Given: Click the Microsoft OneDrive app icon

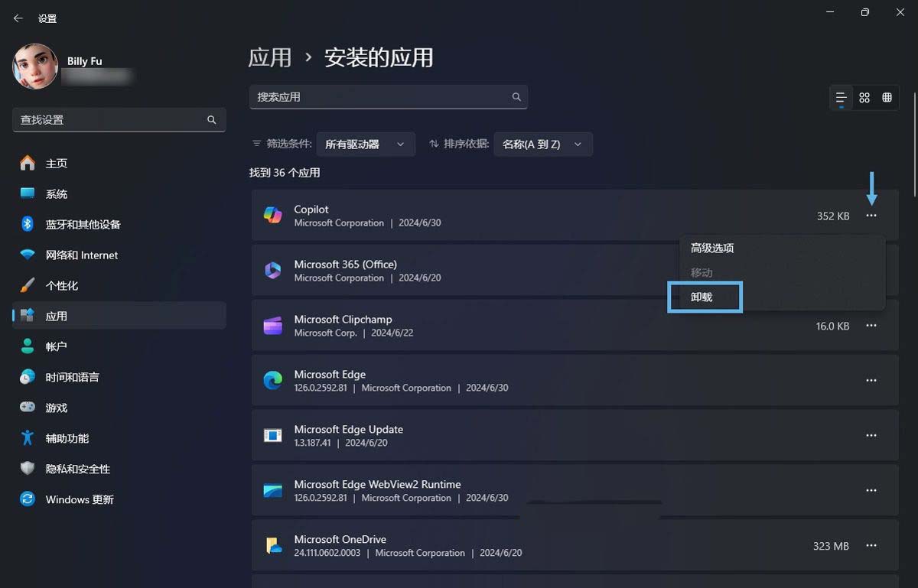Looking at the screenshot, I should [273, 546].
